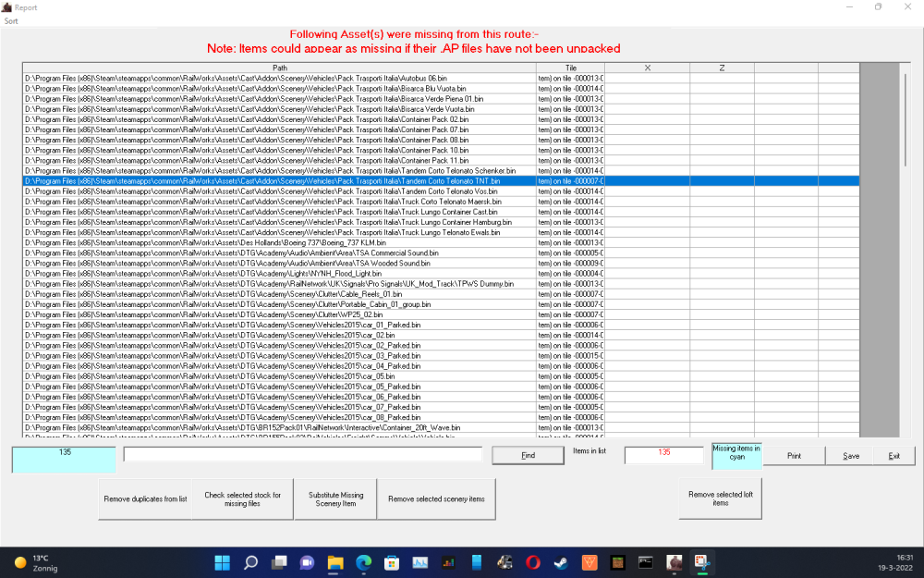Click the Missing items in cyan swatch

tap(736, 453)
